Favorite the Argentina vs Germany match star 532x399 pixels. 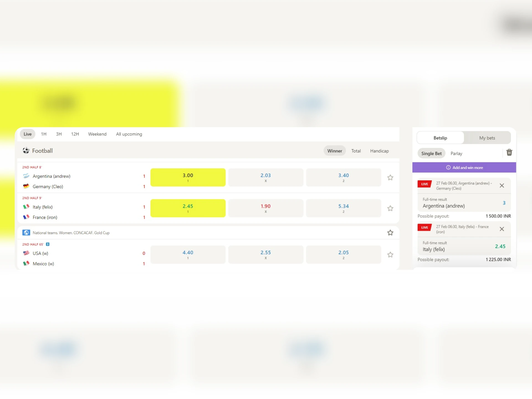coord(390,178)
